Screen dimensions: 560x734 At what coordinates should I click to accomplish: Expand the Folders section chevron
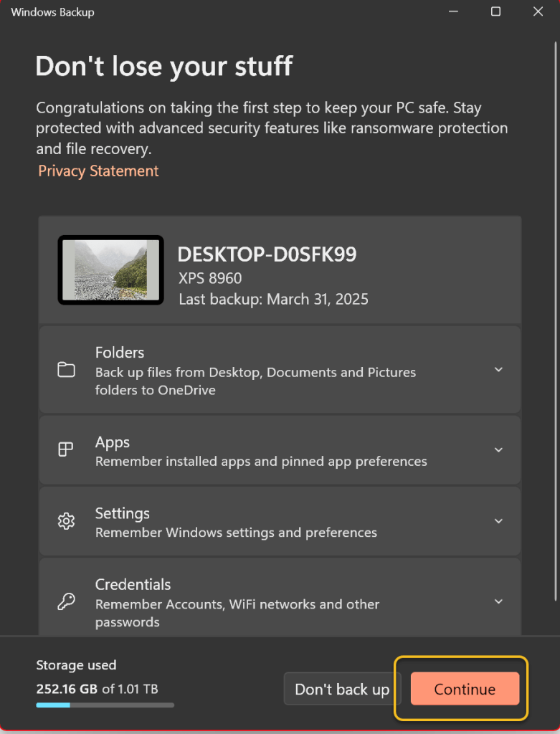[498, 370]
